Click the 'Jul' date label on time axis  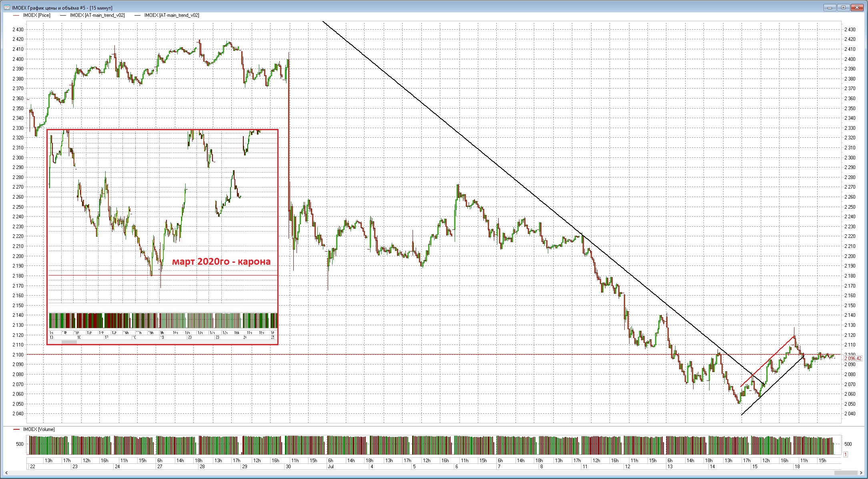pyautogui.click(x=331, y=467)
